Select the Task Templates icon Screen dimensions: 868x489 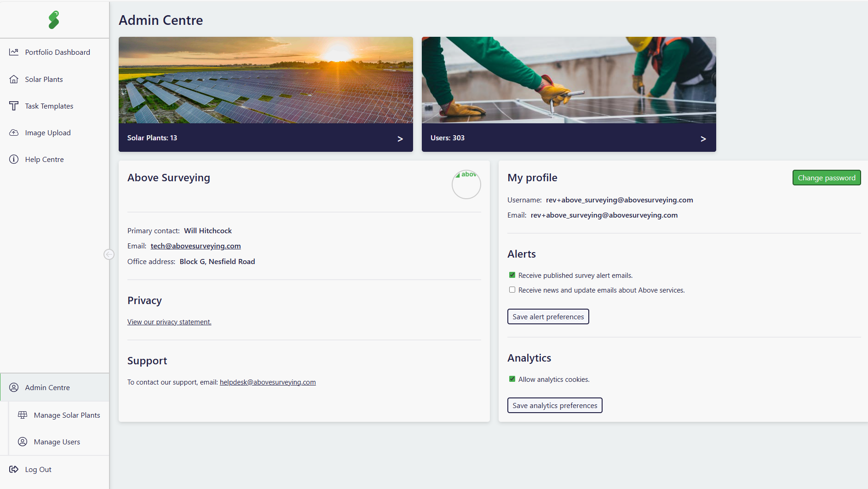click(x=14, y=106)
